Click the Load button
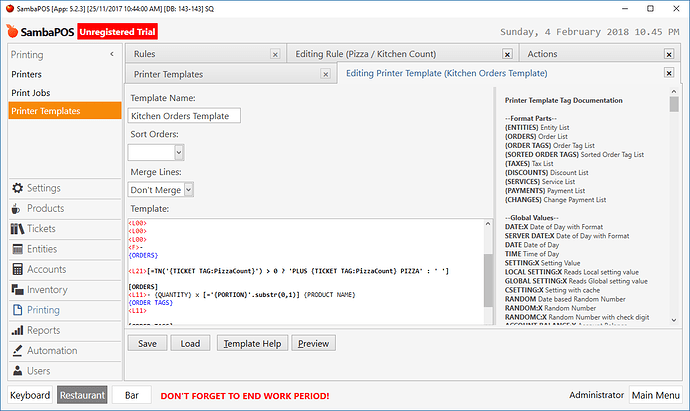690x411 pixels. click(190, 343)
